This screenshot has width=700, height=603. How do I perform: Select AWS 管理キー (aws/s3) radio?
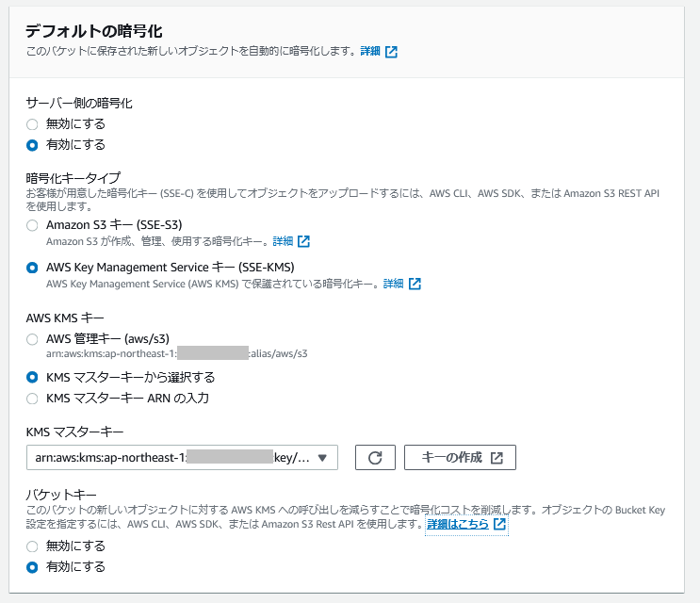[32, 340]
